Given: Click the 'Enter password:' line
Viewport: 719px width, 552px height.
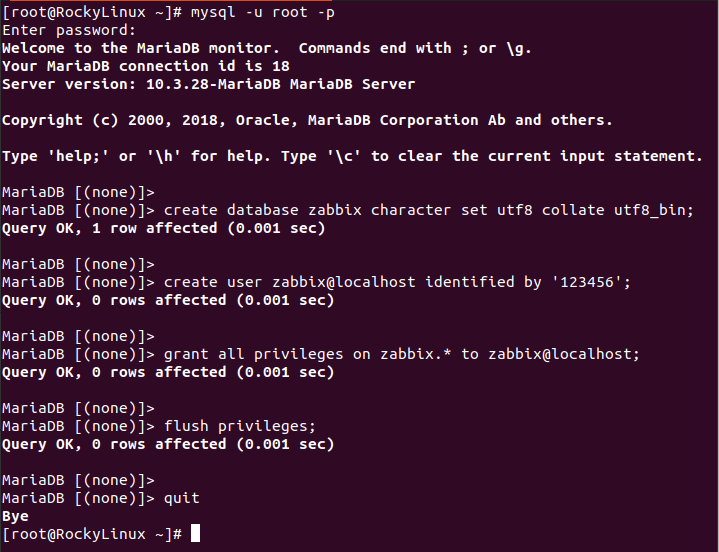Looking at the screenshot, I should point(69,31).
